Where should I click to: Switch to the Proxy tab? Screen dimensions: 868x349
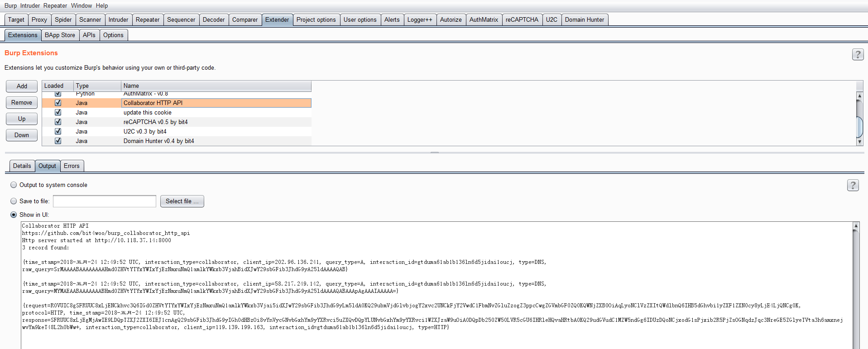(x=39, y=19)
